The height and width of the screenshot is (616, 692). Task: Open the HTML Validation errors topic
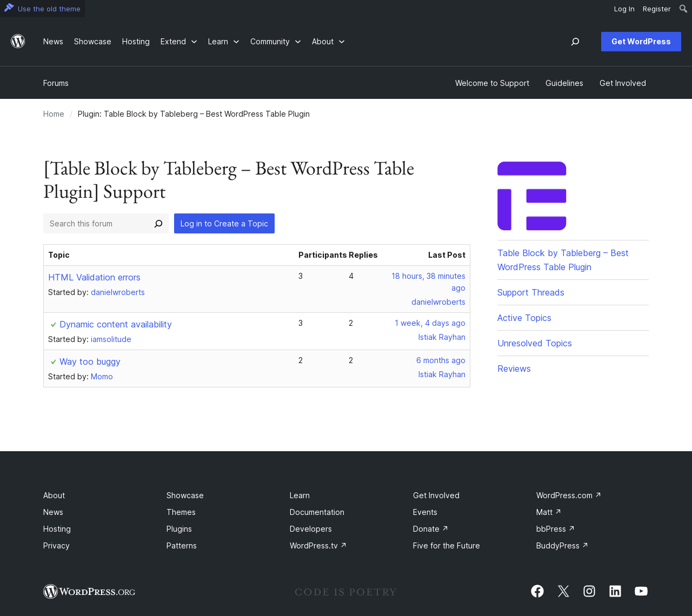[94, 277]
